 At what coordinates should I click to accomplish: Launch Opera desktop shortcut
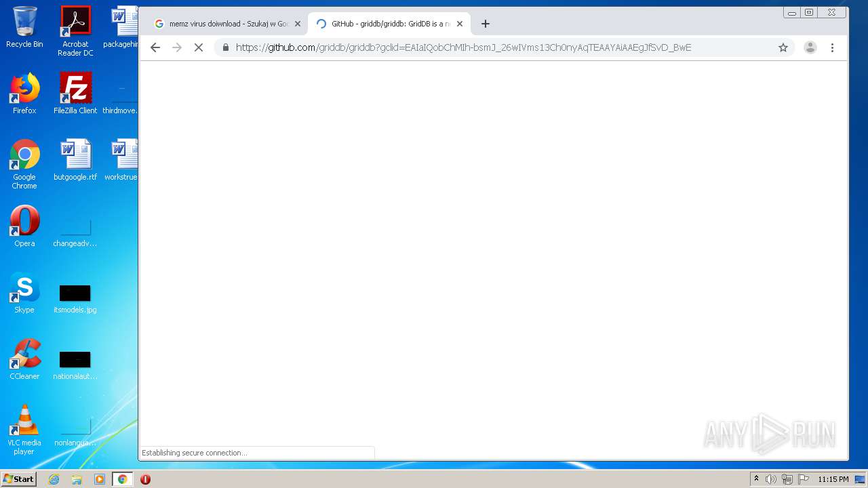click(24, 226)
